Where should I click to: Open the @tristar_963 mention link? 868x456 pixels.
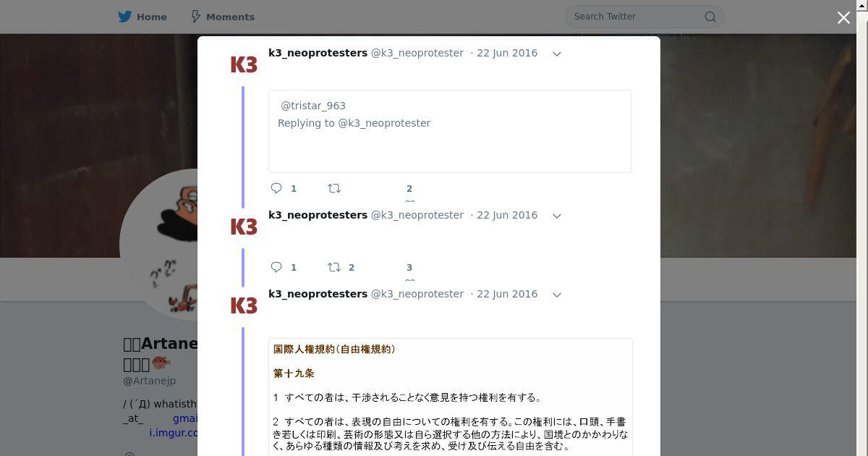(313, 106)
